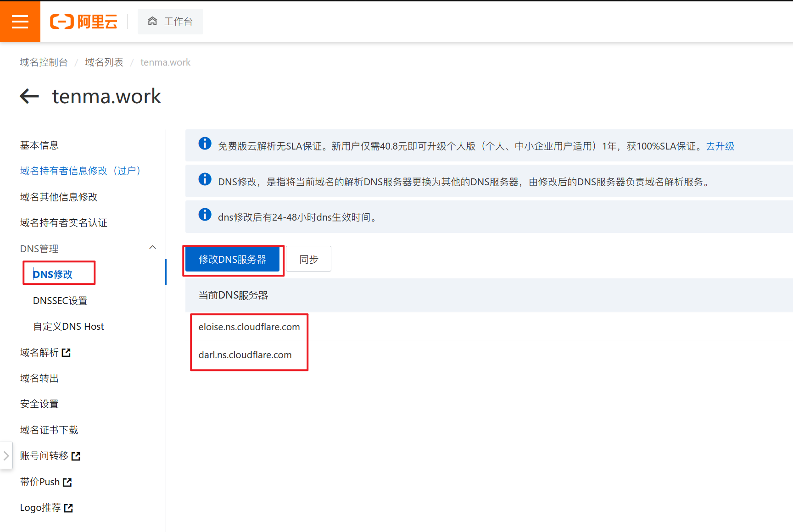Click the eloise.ns.cloudflare.com DNS entry
The height and width of the screenshot is (532, 793).
[249, 327]
